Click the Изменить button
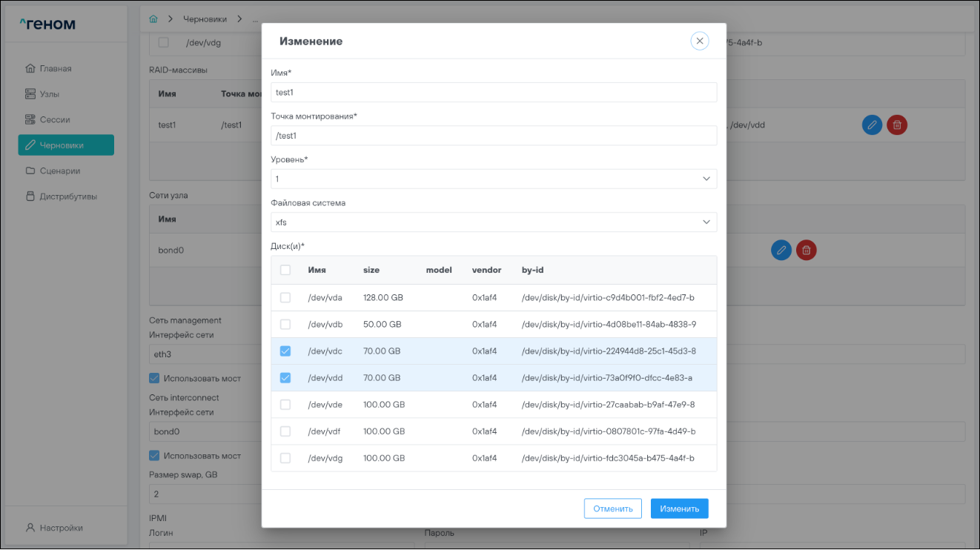Image resolution: width=980 pixels, height=550 pixels. pos(679,508)
